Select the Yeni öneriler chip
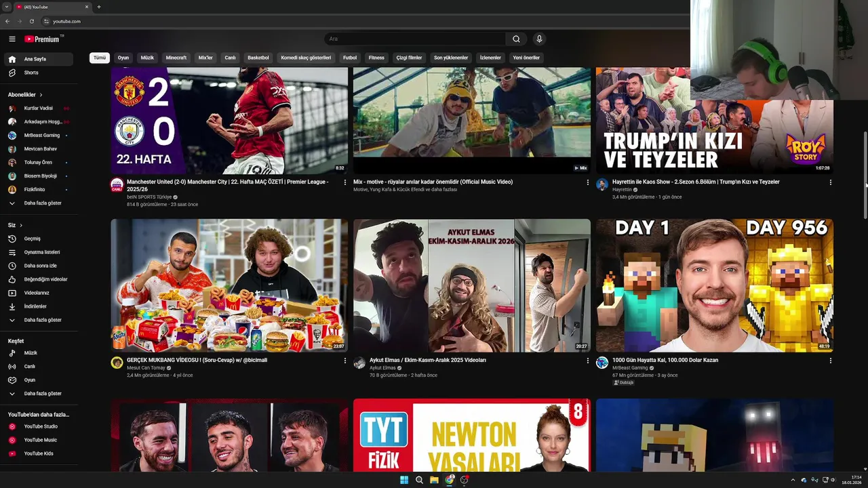Viewport: 868px width, 488px height. pyautogui.click(x=526, y=58)
